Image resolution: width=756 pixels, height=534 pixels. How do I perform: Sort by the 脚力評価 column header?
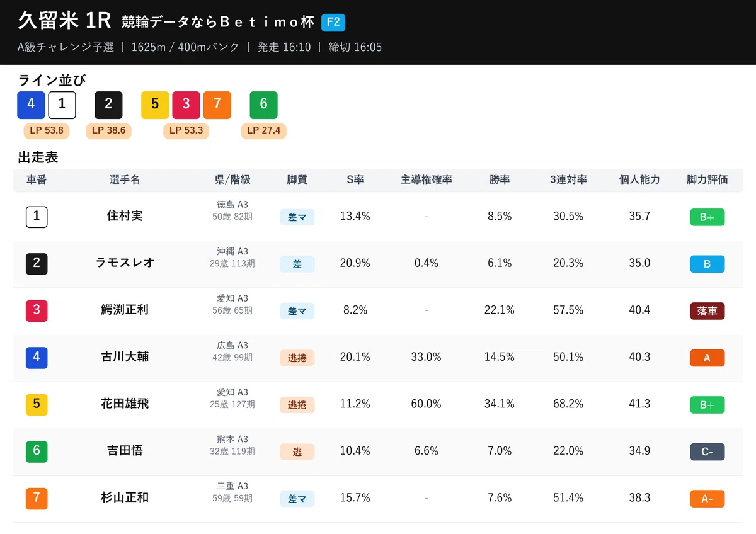(707, 179)
